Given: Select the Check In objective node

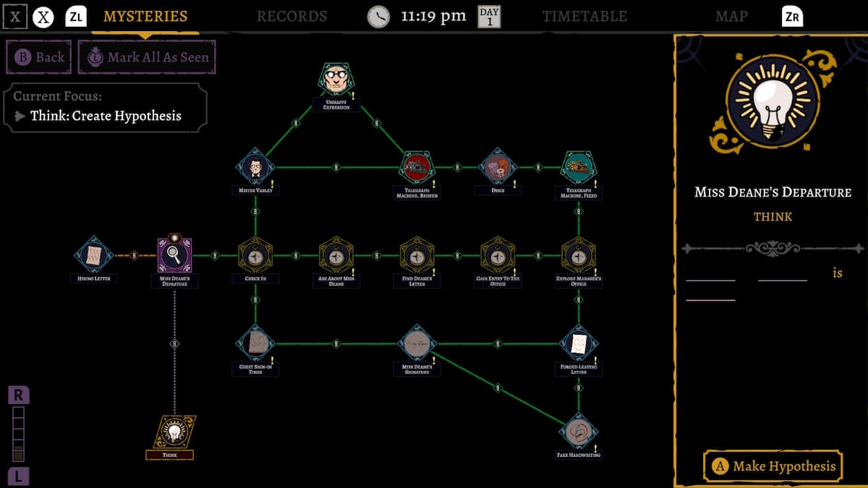Looking at the screenshot, I should click(x=255, y=255).
